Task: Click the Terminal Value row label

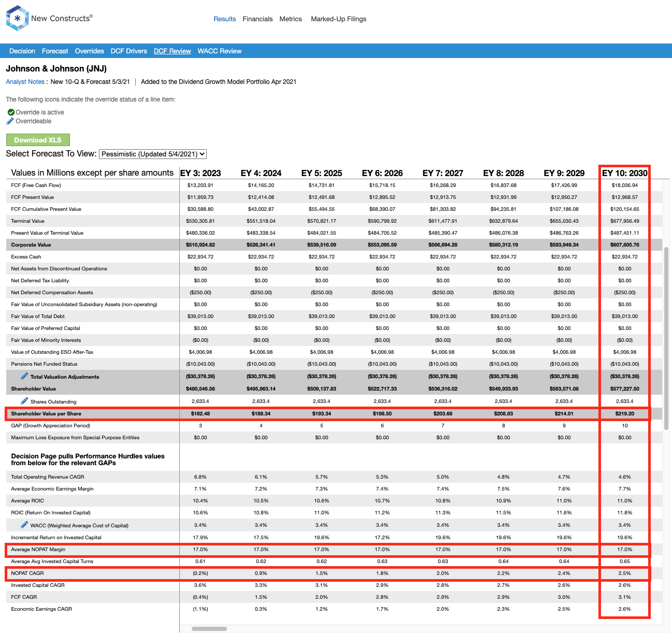Action: [28, 221]
